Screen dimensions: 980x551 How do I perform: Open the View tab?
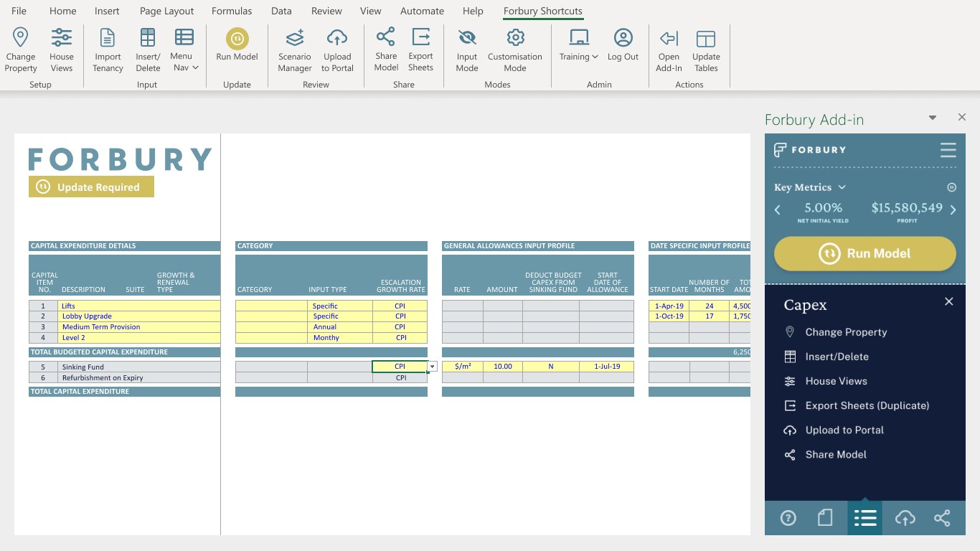click(371, 11)
